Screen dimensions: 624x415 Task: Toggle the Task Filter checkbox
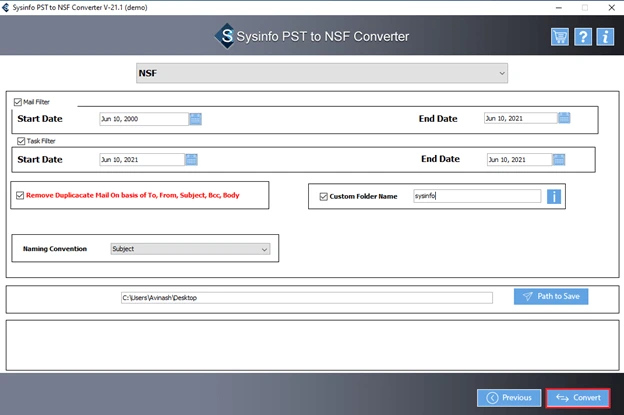21,141
